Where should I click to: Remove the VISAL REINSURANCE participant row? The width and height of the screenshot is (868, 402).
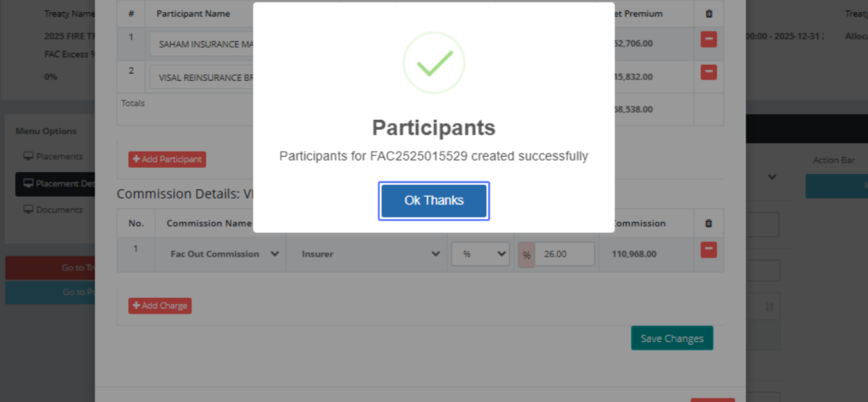708,72
